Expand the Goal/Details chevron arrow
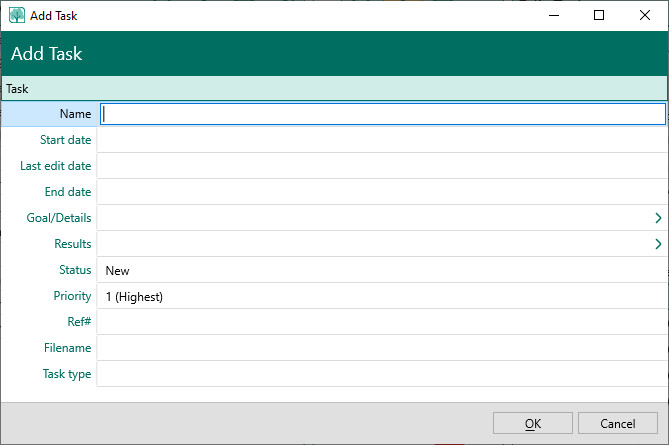The image size is (669, 445). coord(658,218)
